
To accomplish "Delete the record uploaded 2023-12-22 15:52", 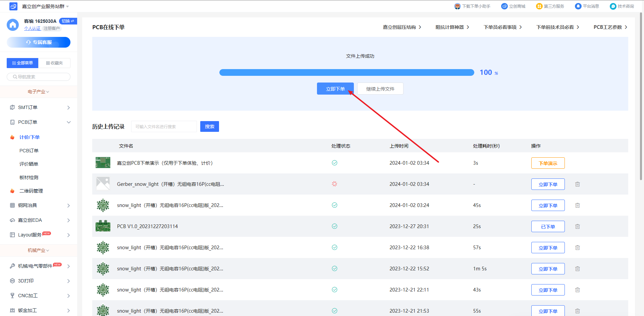I will click(x=578, y=269).
